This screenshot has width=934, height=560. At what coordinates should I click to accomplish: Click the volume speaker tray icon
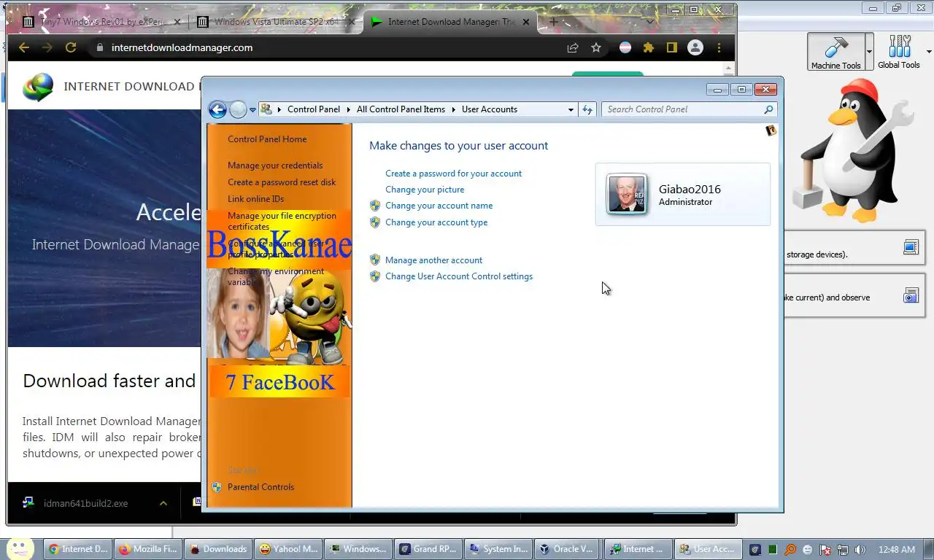pos(860,550)
